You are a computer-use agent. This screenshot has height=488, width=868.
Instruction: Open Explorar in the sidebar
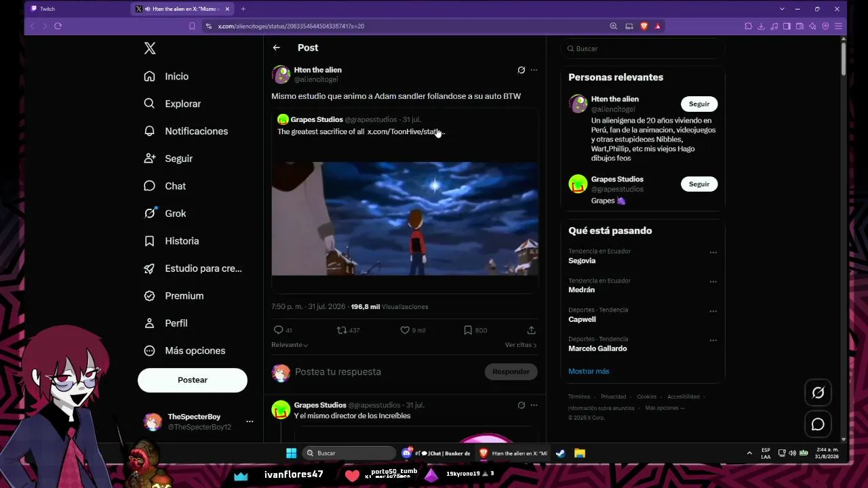point(172,104)
